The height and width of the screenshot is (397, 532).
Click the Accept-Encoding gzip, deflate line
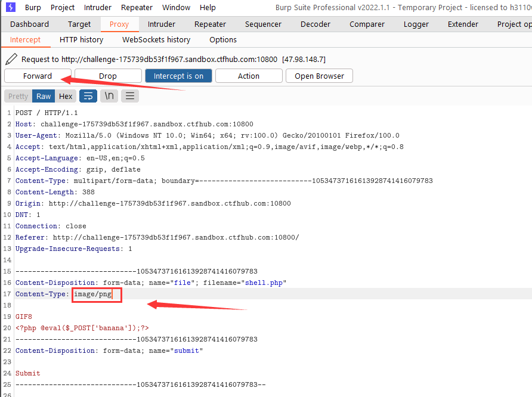78,169
